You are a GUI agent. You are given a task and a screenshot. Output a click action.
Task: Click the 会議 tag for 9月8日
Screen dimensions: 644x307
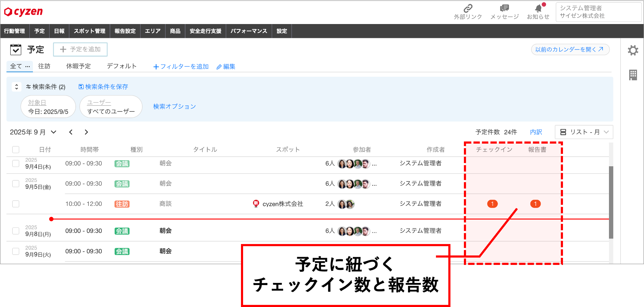tap(122, 231)
